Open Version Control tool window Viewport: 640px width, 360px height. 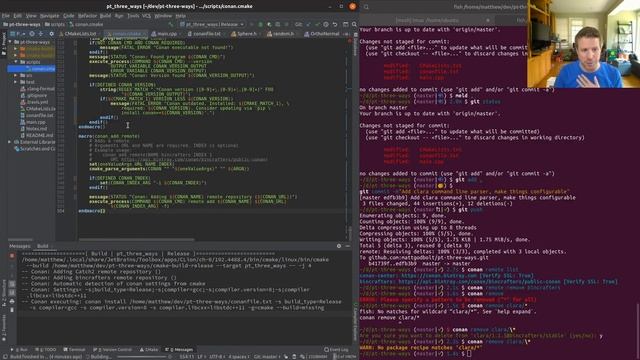pos(112,350)
